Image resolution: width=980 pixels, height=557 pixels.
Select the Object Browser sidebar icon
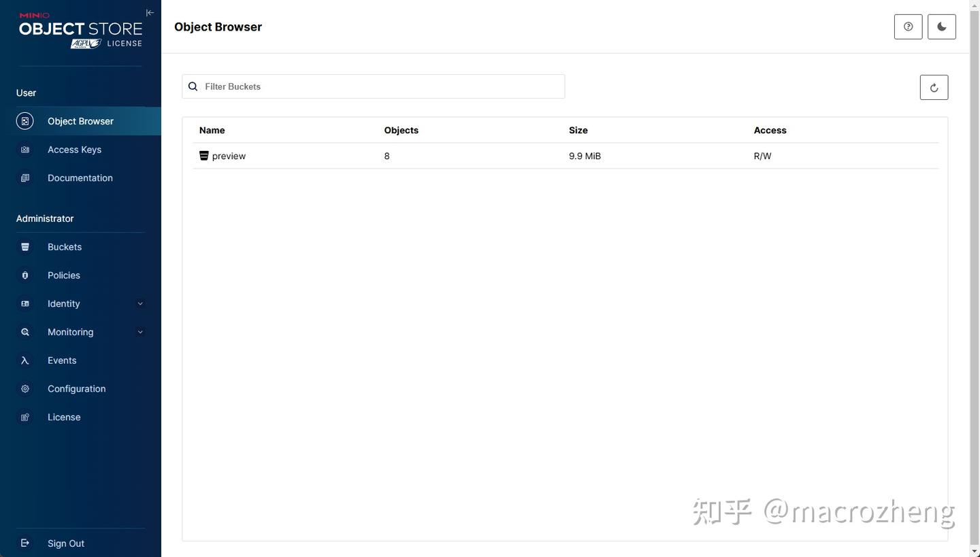pos(25,120)
